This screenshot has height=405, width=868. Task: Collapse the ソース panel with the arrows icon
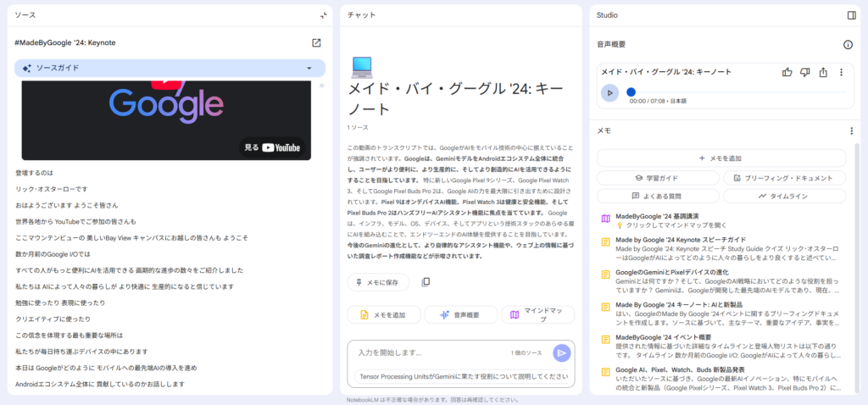coord(324,15)
